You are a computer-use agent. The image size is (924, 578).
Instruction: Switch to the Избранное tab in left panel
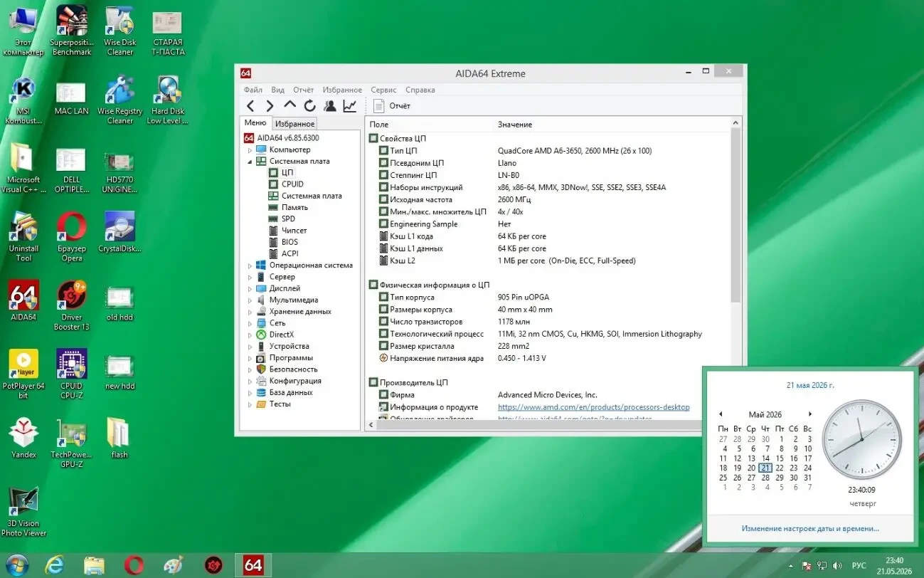(294, 124)
